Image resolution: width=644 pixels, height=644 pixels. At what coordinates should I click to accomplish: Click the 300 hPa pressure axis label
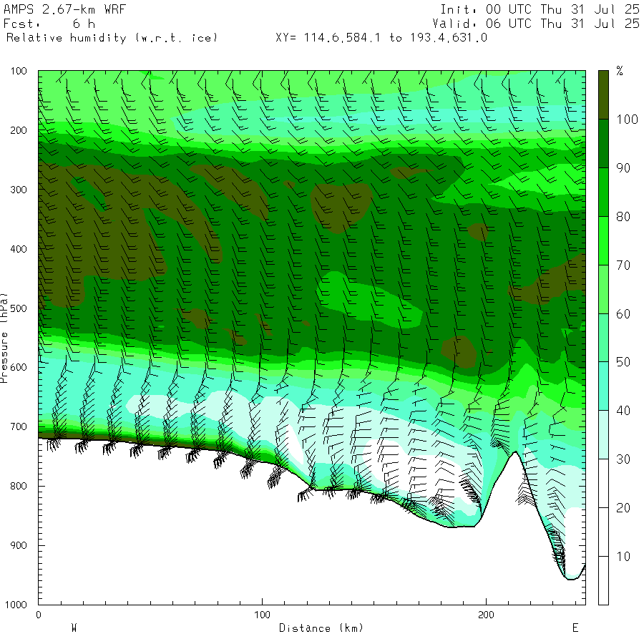pos(19,190)
